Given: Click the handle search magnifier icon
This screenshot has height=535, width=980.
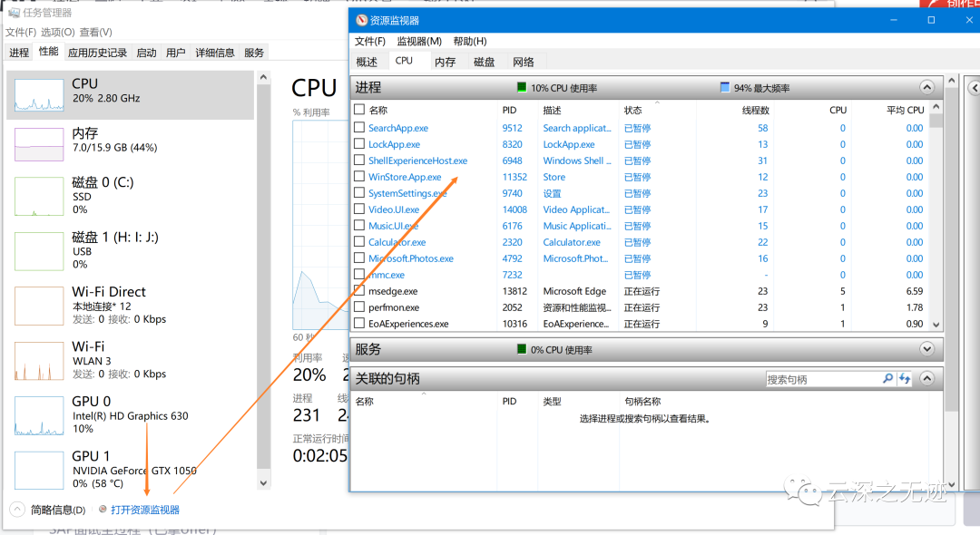Looking at the screenshot, I should 887,378.
